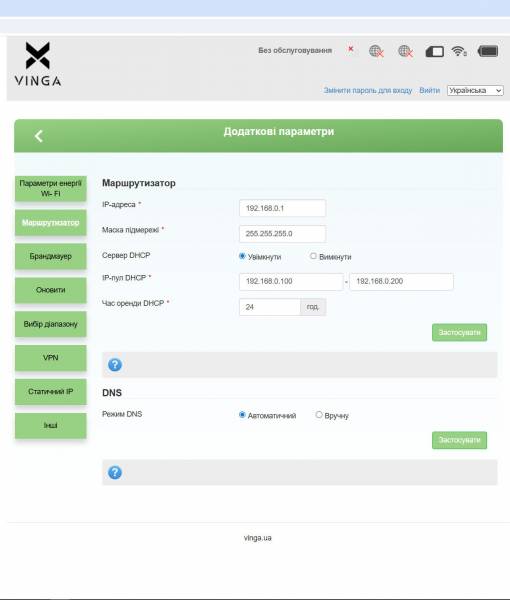Viewport: 510px width, 600px height.
Task: Click the first globe connection icon
Action: (x=376, y=51)
